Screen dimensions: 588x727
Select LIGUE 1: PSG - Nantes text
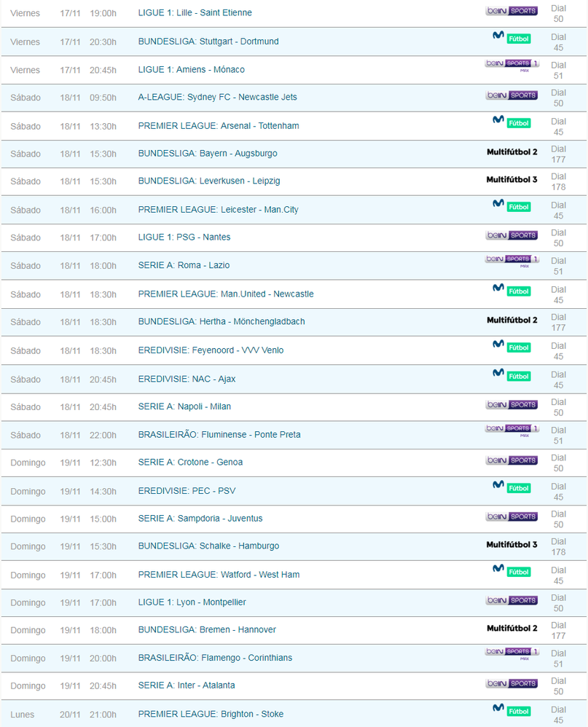click(184, 237)
